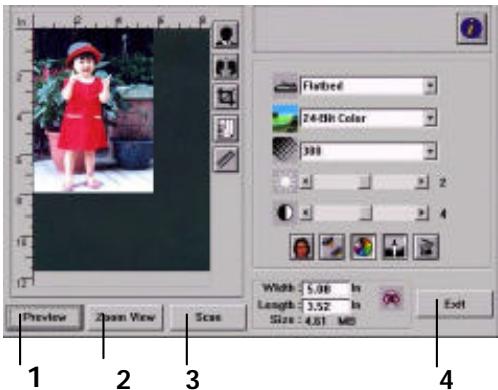Click the Preview button
Screen dimensions: 498x390
(44, 317)
